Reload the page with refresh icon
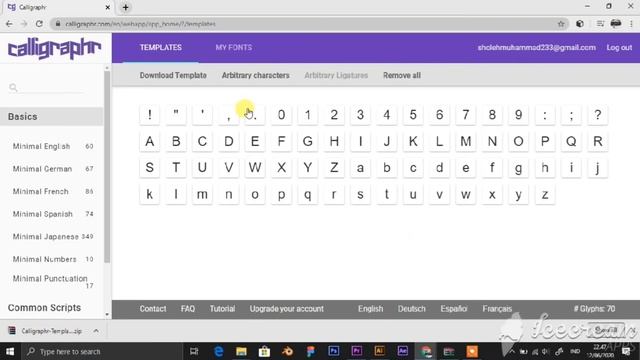640x360 pixels. tap(39, 24)
